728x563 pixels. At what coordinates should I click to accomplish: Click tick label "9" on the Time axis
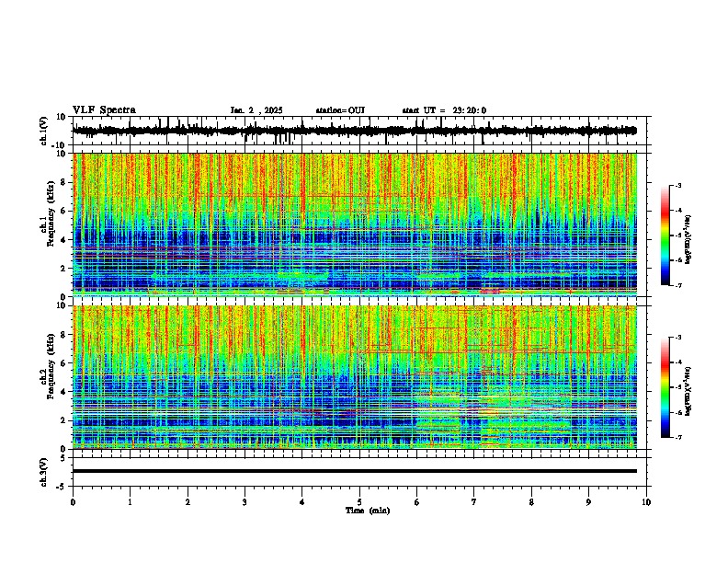pyautogui.click(x=588, y=502)
